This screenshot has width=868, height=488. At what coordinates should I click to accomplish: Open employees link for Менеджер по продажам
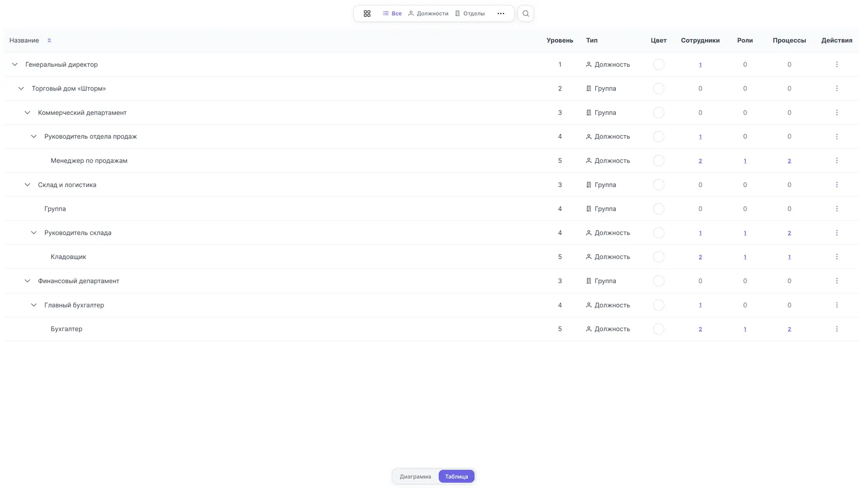(700, 161)
